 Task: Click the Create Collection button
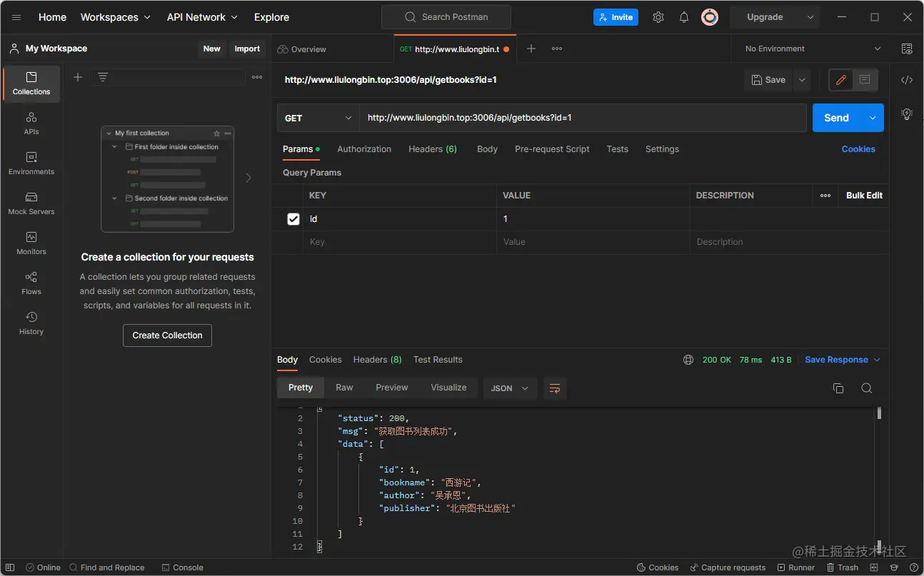pos(167,335)
